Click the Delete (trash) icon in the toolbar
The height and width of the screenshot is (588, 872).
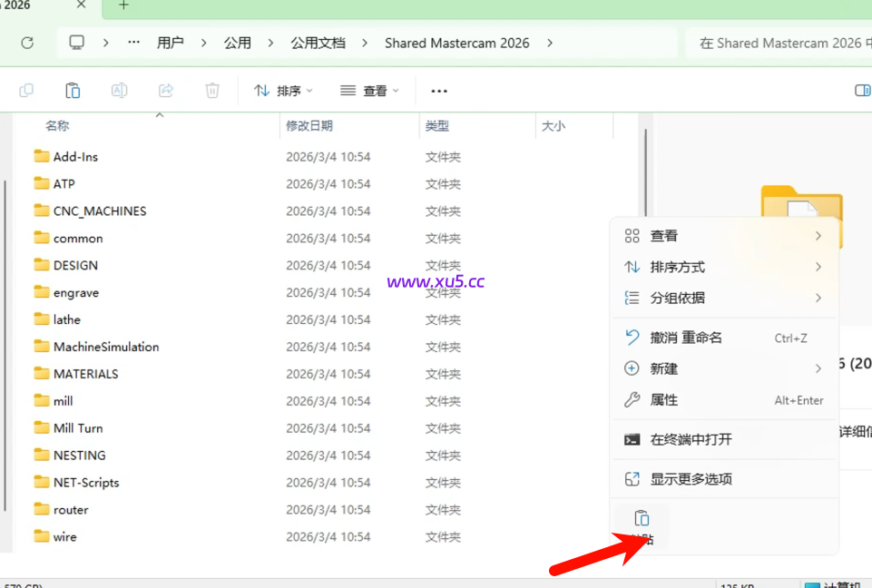point(213,90)
